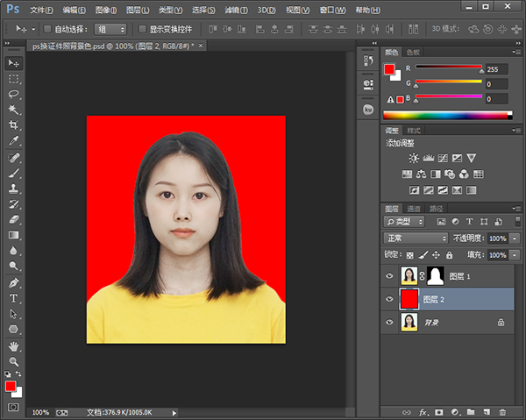526x420 pixels.
Task: Open the blend mode dropdown showing 正常
Action: point(416,238)
